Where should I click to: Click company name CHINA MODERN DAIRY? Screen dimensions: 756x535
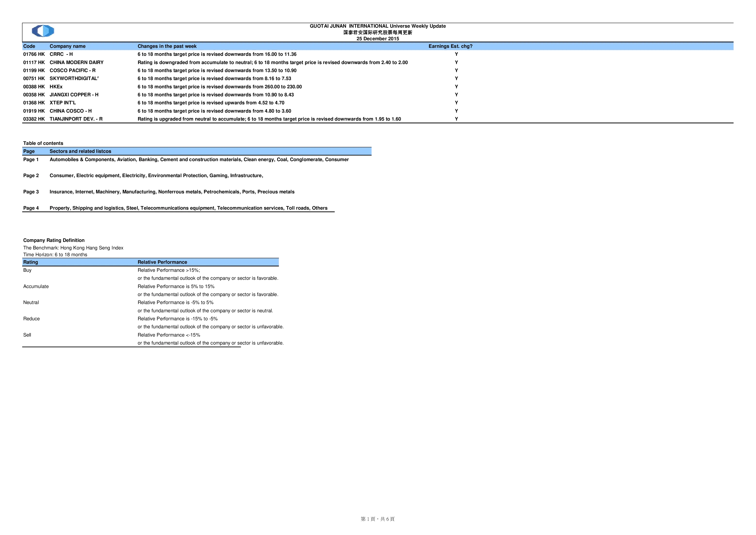tap(76, 63)
